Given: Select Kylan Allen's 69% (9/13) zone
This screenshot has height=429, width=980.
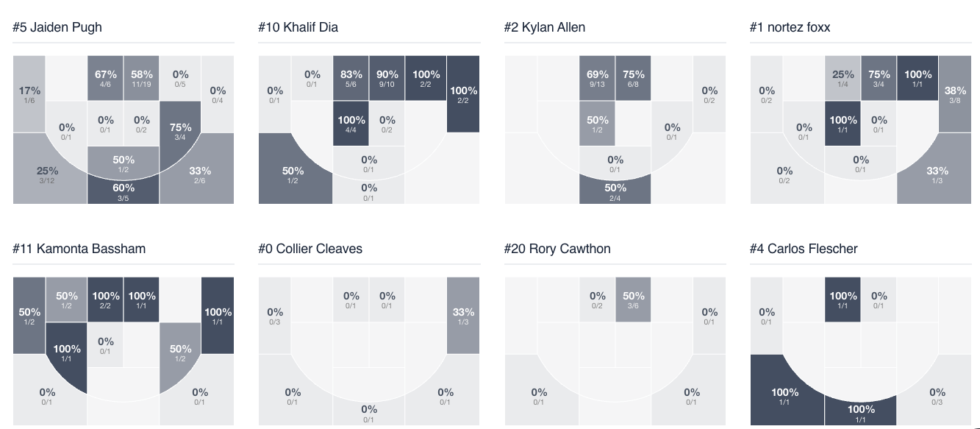Looking at the screenshot, I should [x=597, y=78].
